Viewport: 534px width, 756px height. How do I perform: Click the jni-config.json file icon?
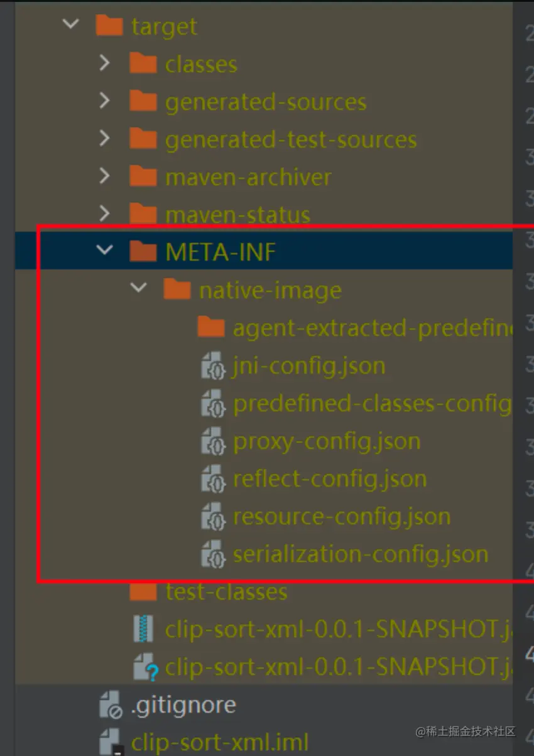[x=213, y=365]
